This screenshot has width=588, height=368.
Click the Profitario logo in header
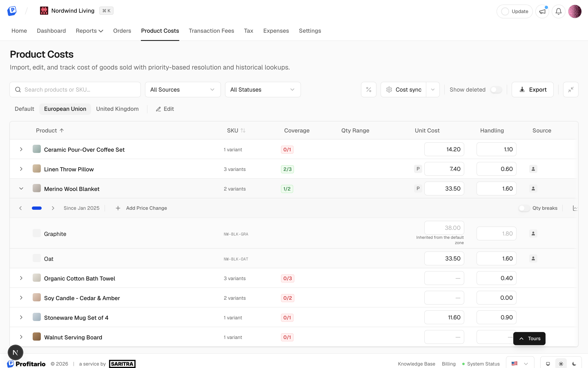point(12,11)
